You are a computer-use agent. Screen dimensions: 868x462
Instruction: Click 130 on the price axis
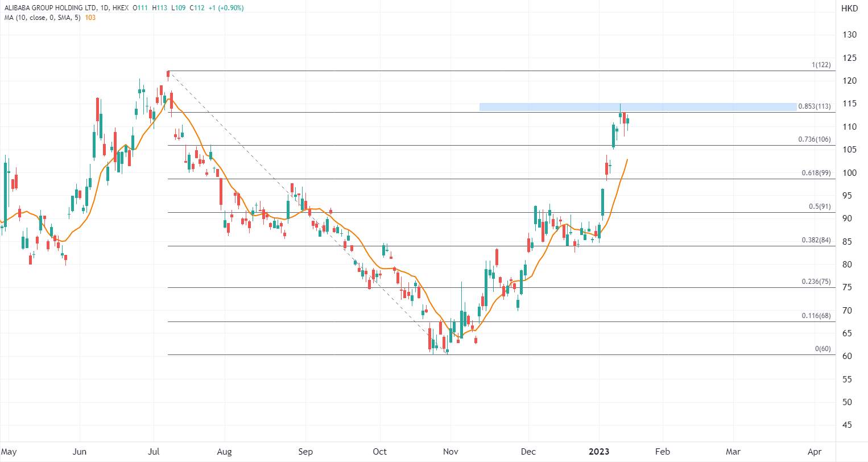pyautogui.click(x=849, y=35)
